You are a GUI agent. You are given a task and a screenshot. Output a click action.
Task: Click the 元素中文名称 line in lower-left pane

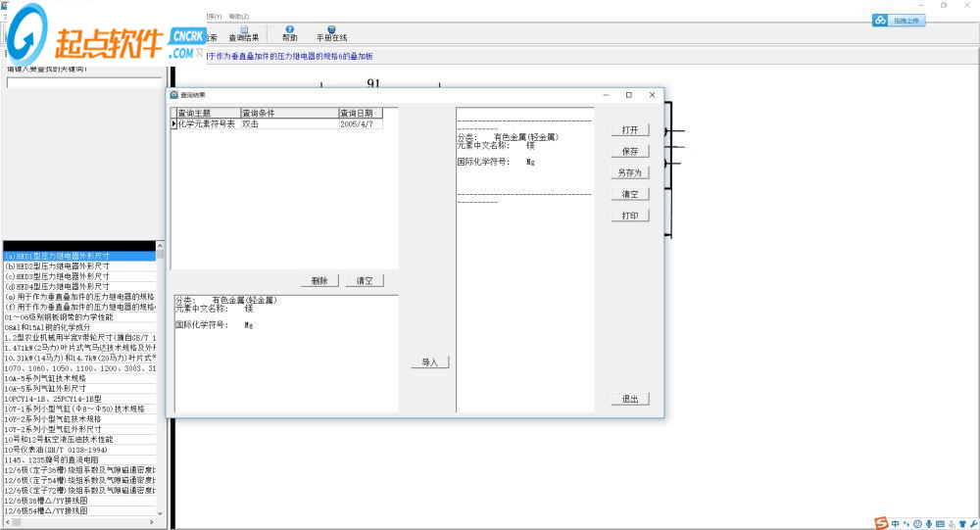214,309
